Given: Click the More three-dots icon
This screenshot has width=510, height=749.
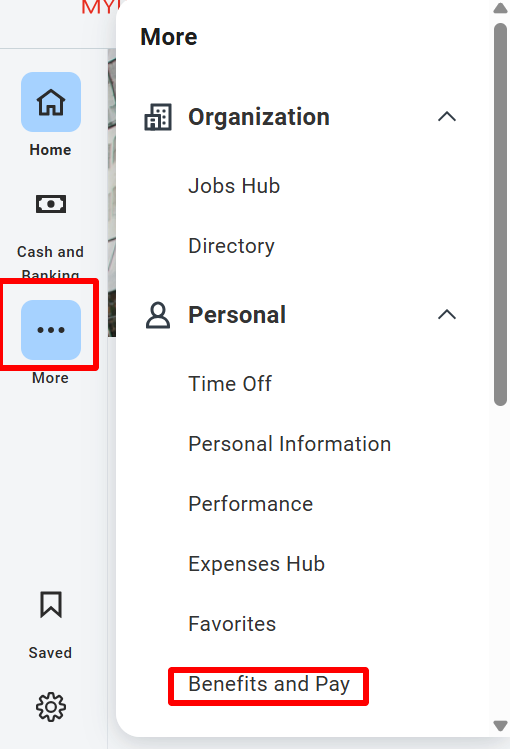Looking at the screenshot, I should (51, 330).
